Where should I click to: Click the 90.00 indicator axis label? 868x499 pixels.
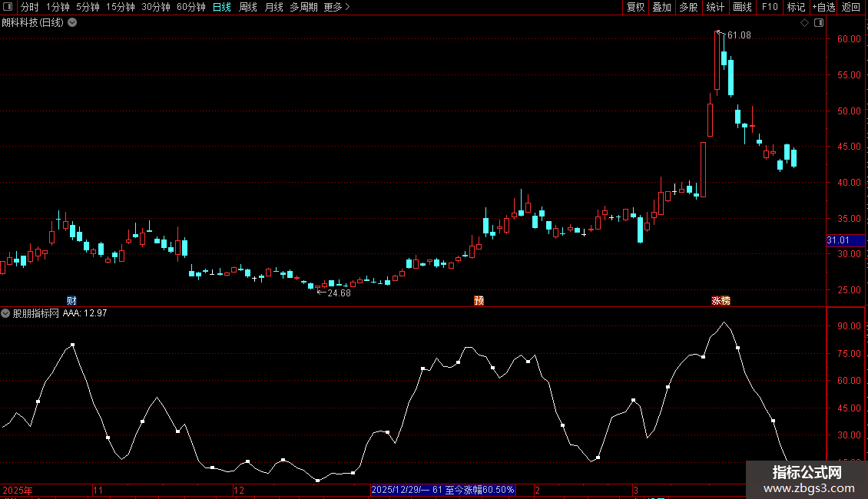click(x=849, y=326)
